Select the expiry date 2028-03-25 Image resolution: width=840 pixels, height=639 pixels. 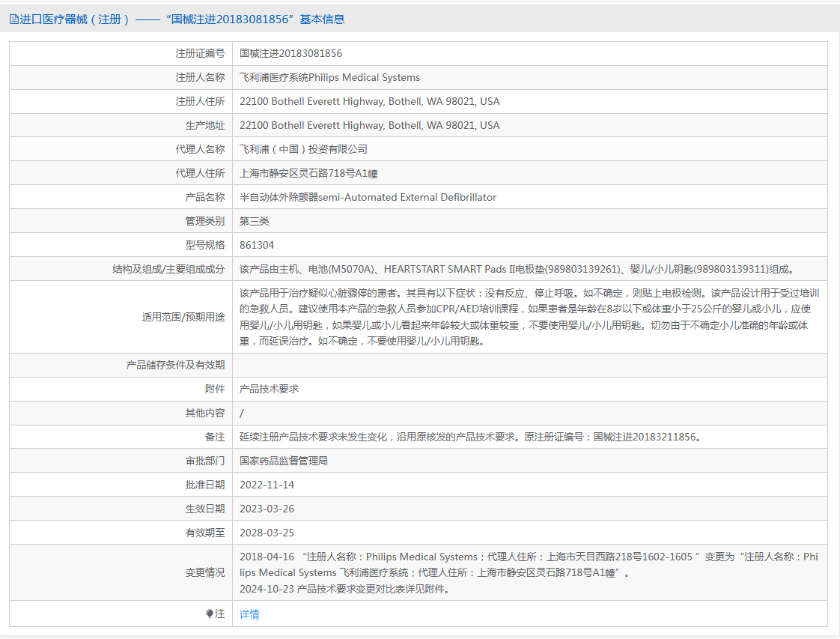[267, 533]
